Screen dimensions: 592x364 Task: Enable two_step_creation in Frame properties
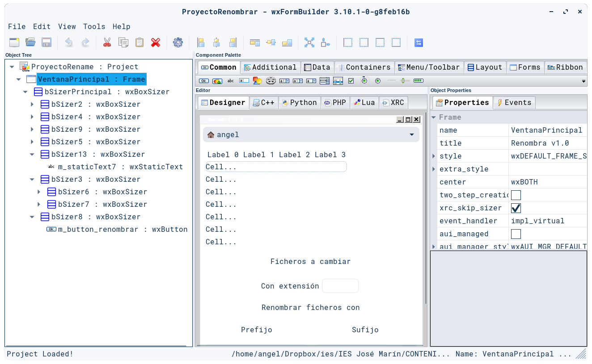[516, 195]
